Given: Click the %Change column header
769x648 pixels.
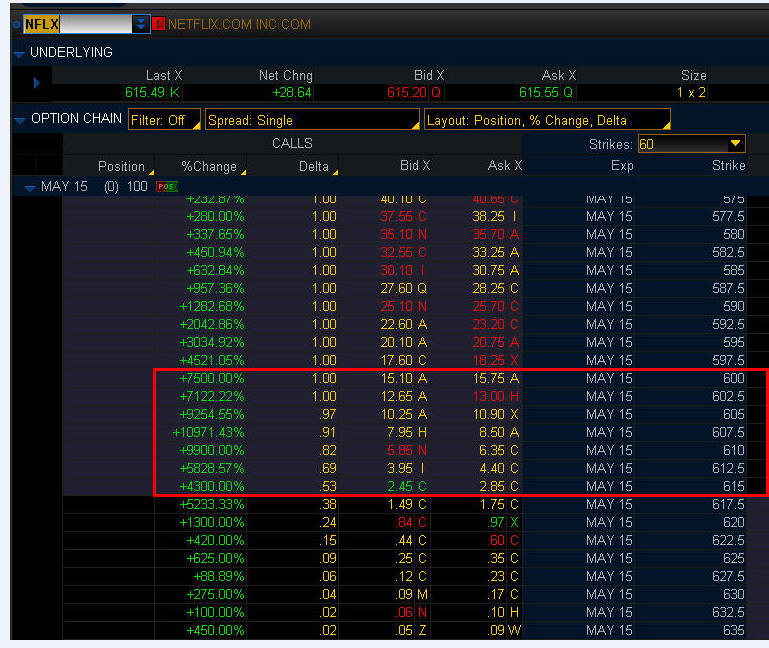Looking at the screenshot, I should tap(209, 166).
